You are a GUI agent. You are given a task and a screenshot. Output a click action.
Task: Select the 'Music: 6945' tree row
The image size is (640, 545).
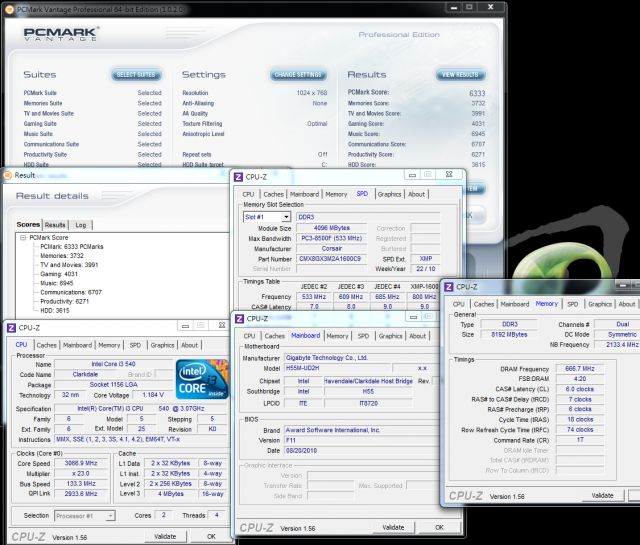click(x=57, y=283)
